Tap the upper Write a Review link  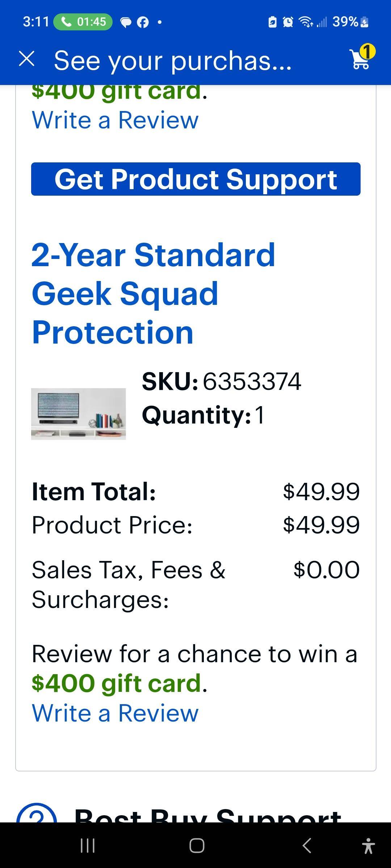[x=115, y=120]
